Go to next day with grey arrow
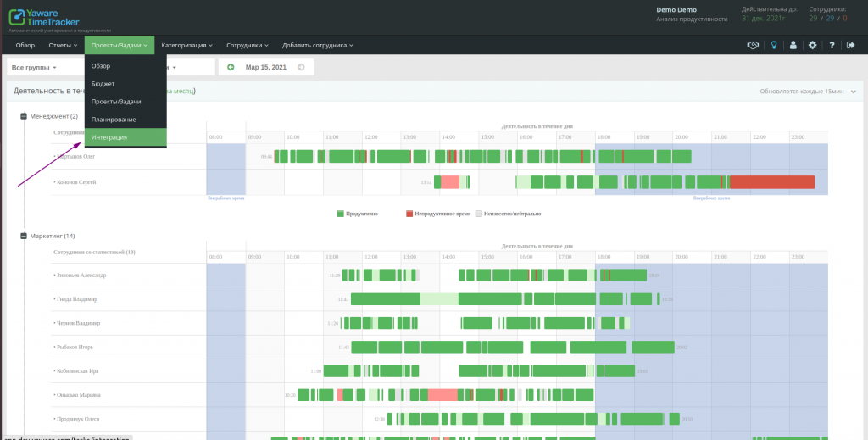The height and width of the screenshot is (440, 868). [x=301, y=67]
